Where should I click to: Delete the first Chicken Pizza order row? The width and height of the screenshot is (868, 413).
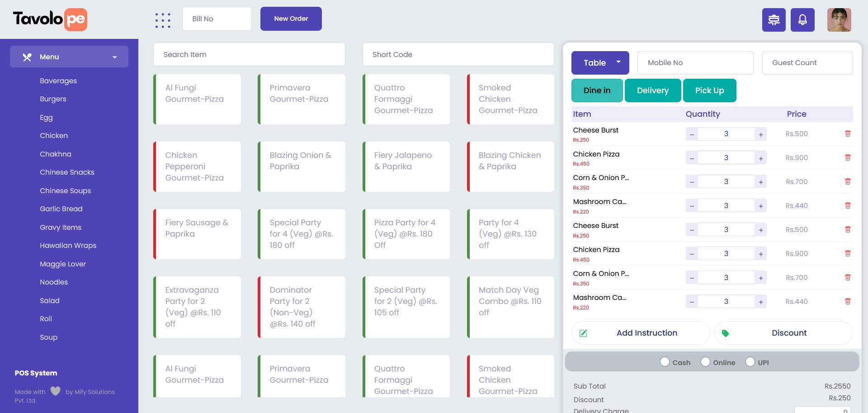pos(848,157)
